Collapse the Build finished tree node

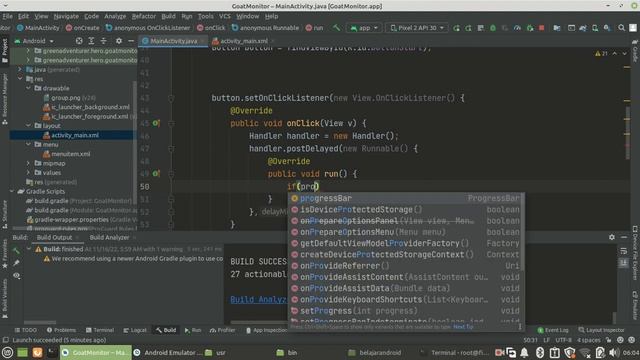29,249
